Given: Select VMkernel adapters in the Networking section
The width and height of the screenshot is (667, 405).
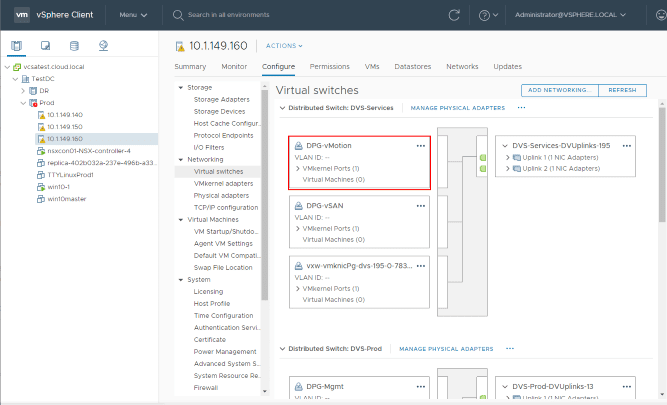Looking at the screenshot, I should (x=223, y=184).
